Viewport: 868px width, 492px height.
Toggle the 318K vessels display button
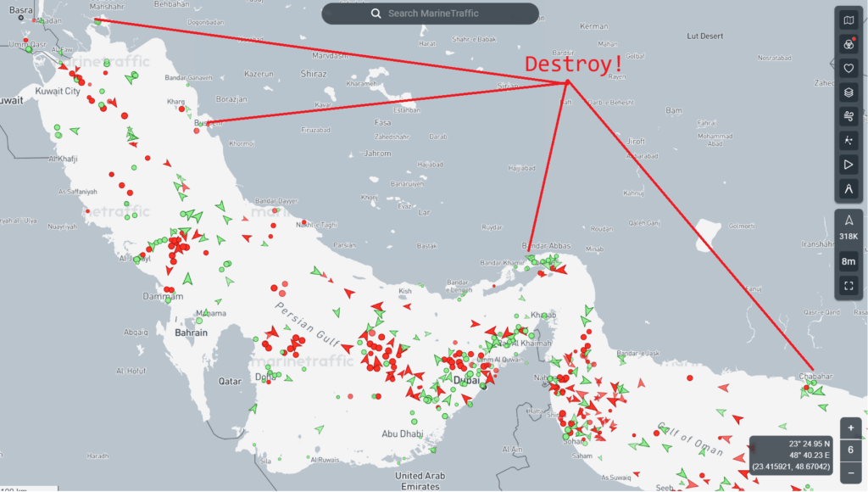(849, 227)
